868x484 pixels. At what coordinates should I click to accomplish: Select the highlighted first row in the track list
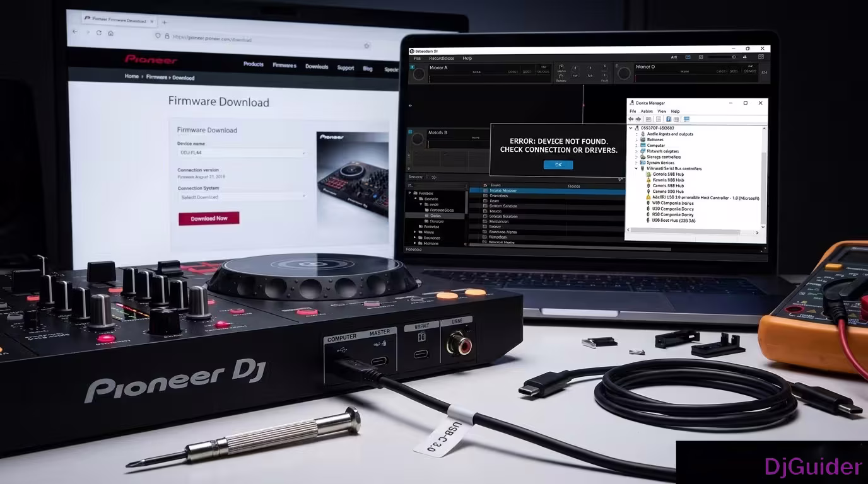(x=548, y=190)
